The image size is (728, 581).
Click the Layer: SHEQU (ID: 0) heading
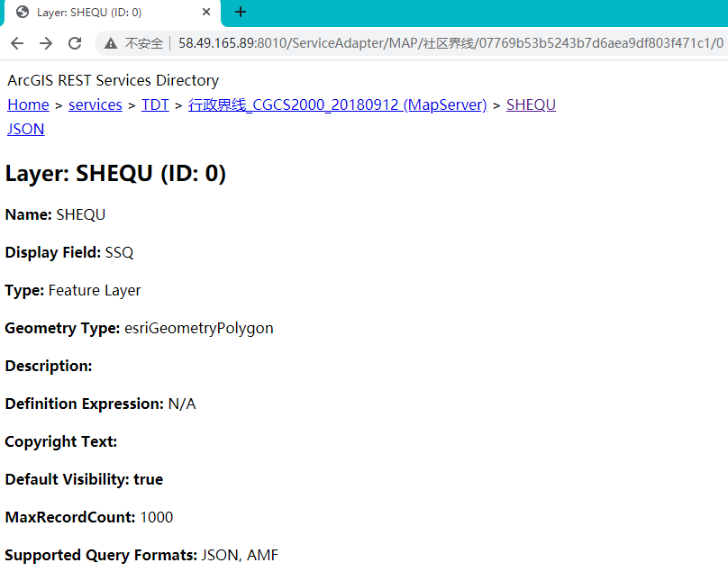[115, 174]
